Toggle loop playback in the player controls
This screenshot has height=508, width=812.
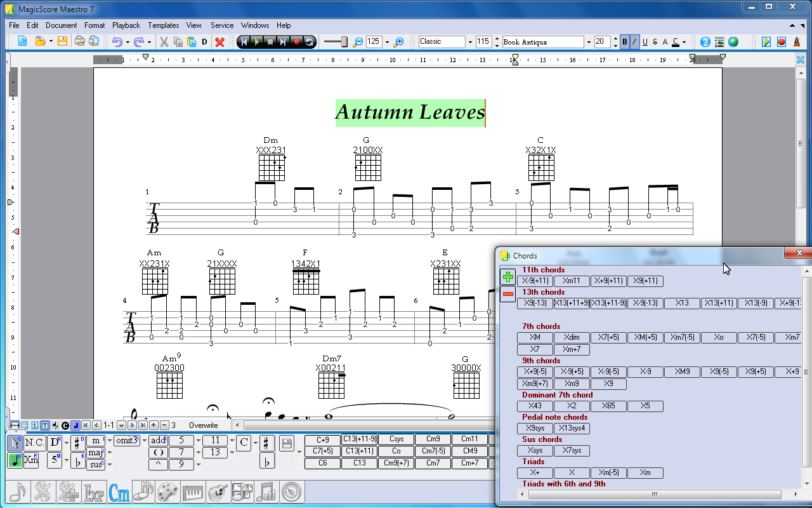310,42
